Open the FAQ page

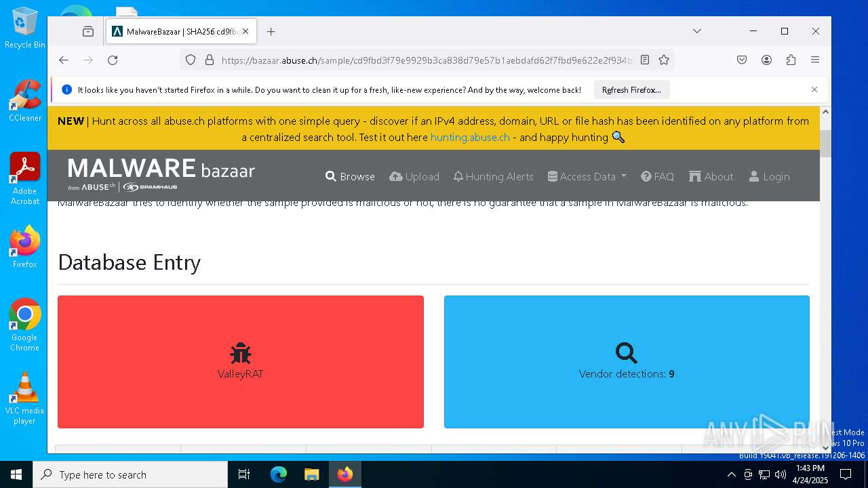coord(657,176)
